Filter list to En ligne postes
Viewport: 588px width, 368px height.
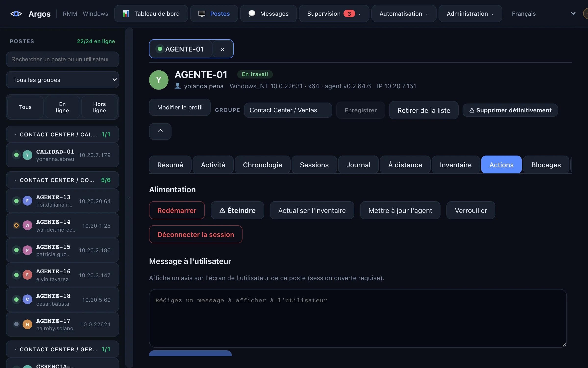(x=62, y=107)
